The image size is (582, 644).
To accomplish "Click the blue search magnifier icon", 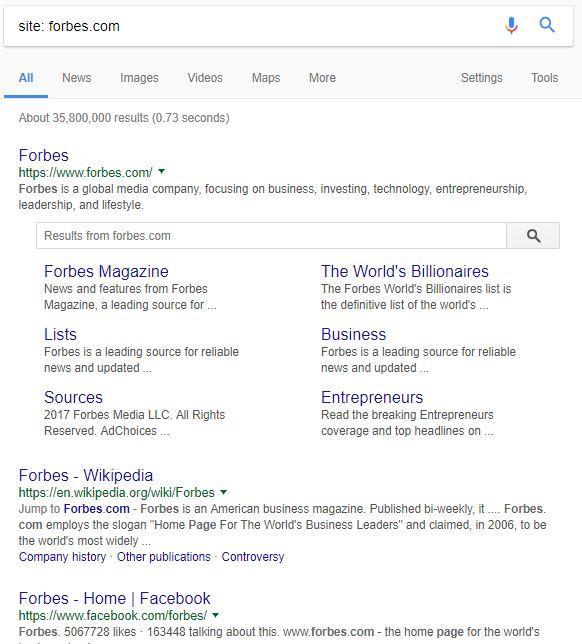I will point(547,25).
